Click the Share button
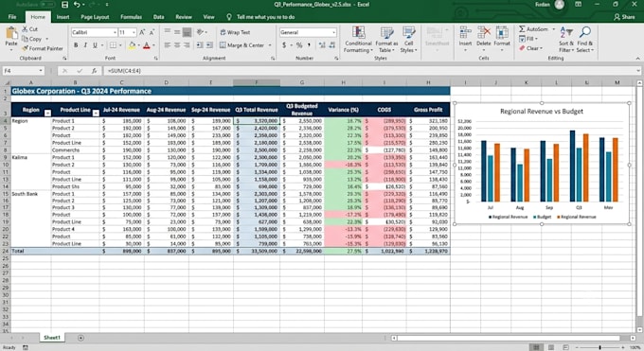 (x=624, y=17)
